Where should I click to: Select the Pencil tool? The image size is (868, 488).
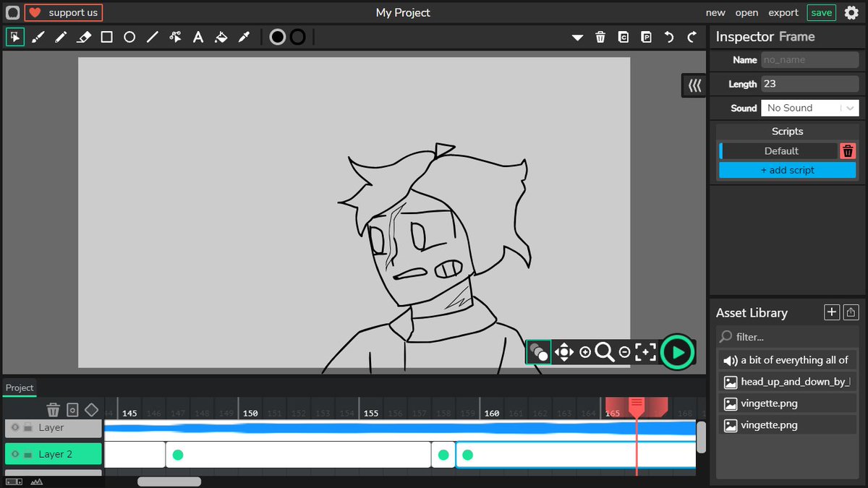pos(61,37)
